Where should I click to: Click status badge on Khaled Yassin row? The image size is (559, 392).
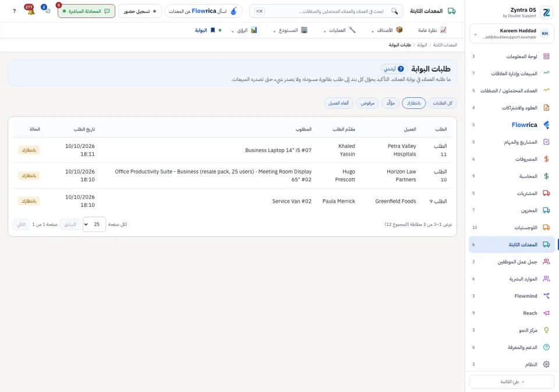[29, 150]
